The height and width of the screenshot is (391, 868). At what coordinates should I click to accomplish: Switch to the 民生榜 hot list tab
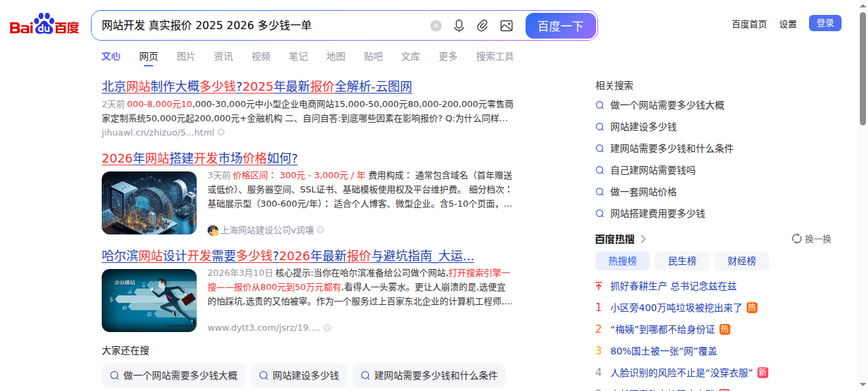[682, 261]
